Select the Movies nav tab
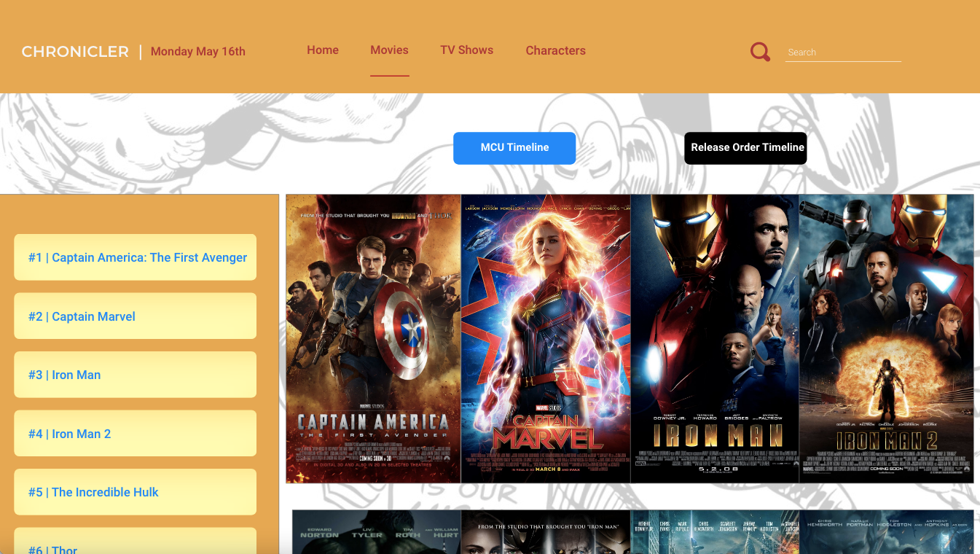980x554 pixels. pyautogui.click(x=389, y=50)
